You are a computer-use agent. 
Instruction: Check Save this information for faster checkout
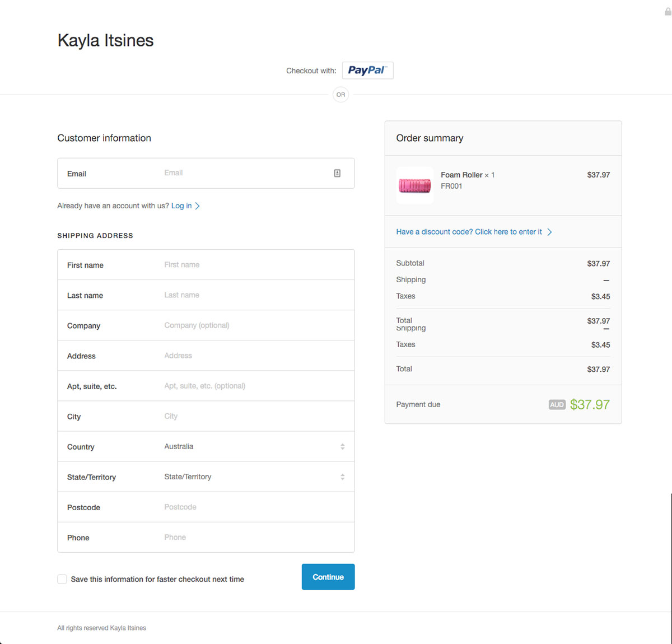click(62, 579)
